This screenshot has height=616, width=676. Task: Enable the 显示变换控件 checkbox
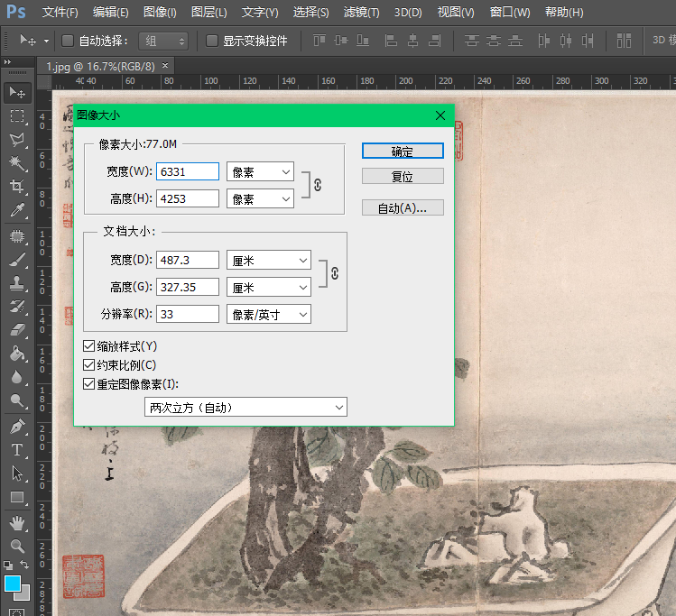(x=212, y=41)
